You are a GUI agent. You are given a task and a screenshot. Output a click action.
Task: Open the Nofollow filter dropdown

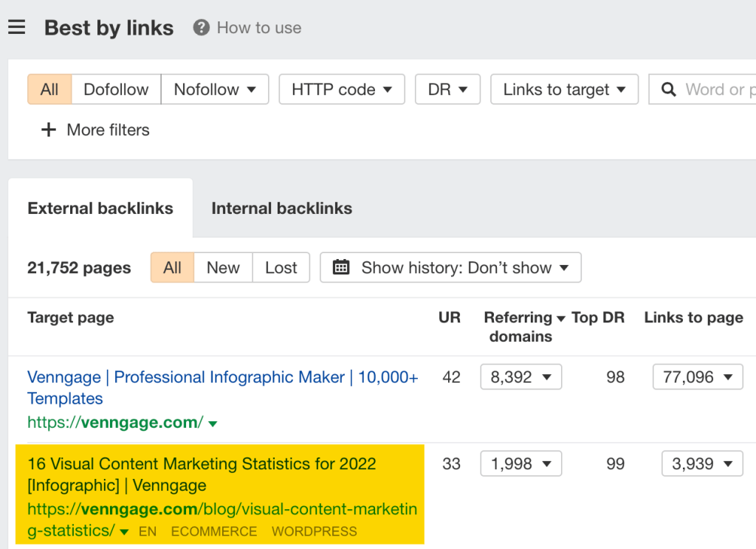pyautogui.click(x=215, y=89)
